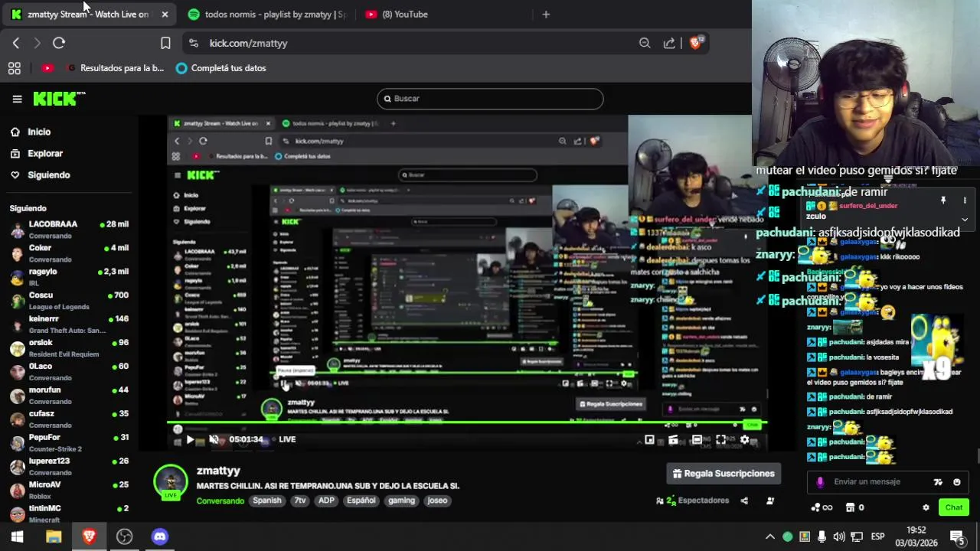This screenshot has width=980, height=551.
Task: Bookmark this page
Action: tap(165, 44)
